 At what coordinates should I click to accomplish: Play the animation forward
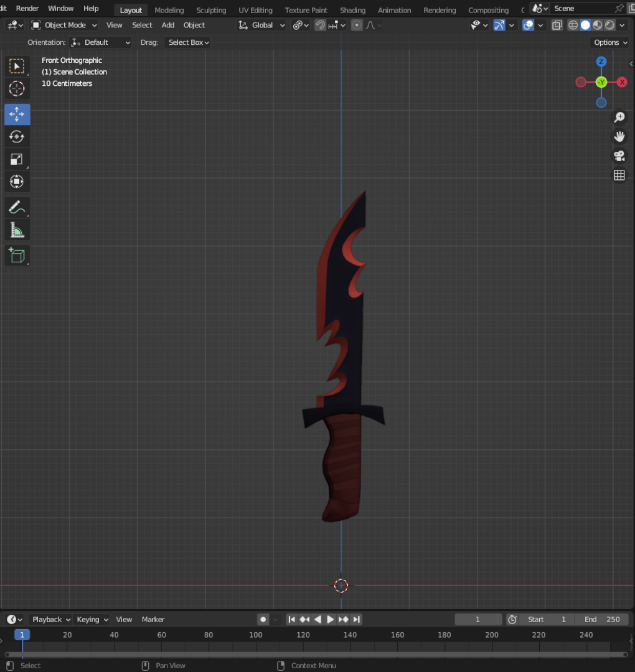(x=330, y=619)
